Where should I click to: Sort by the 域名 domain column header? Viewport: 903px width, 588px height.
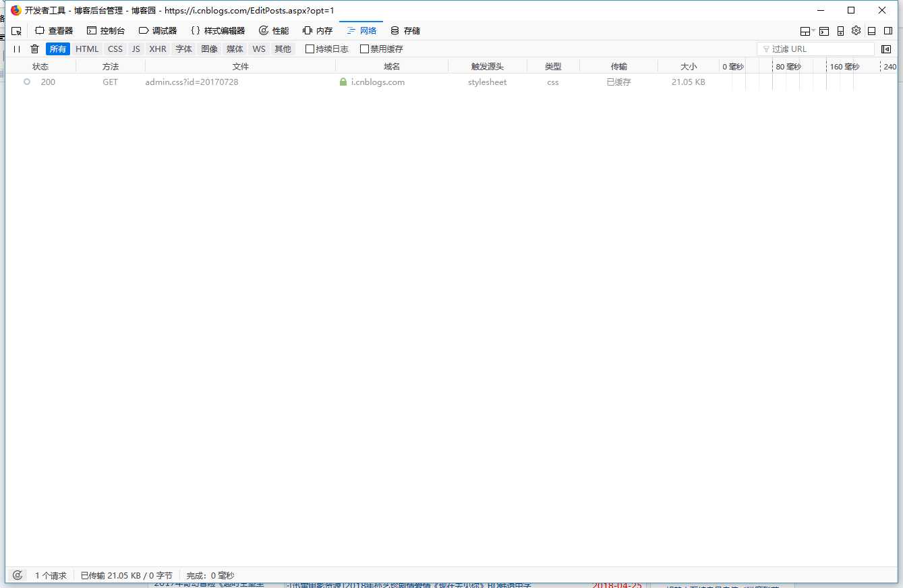point(392,66)
